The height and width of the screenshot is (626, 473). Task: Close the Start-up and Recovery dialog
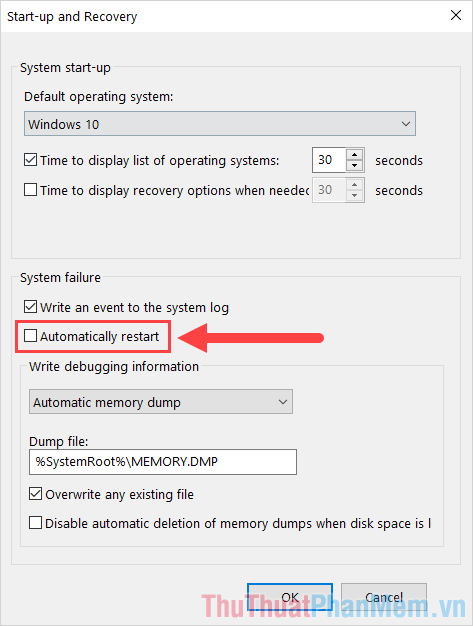click(455, 16)
